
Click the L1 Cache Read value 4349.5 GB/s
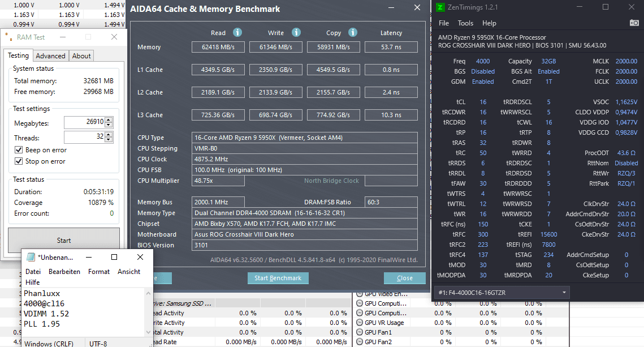click(218, 70)
